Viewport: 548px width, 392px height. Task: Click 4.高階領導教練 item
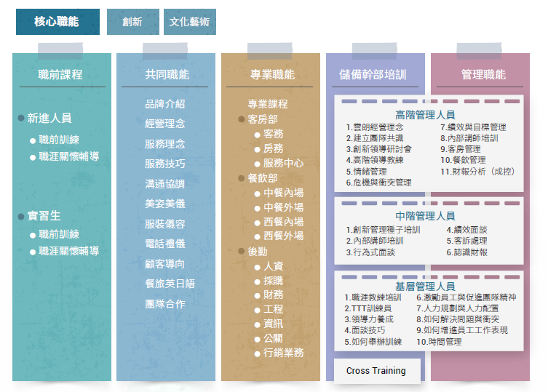coord(375,160)
